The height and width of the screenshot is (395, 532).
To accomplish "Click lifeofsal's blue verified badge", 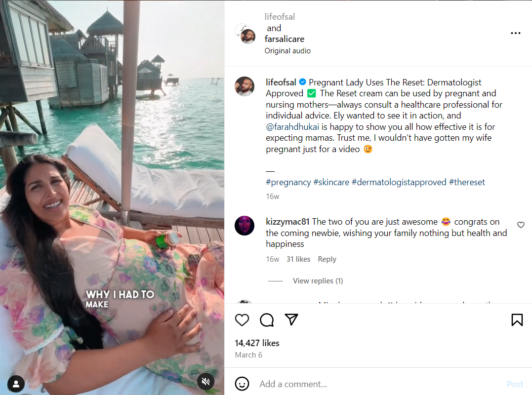I will 303,82.
